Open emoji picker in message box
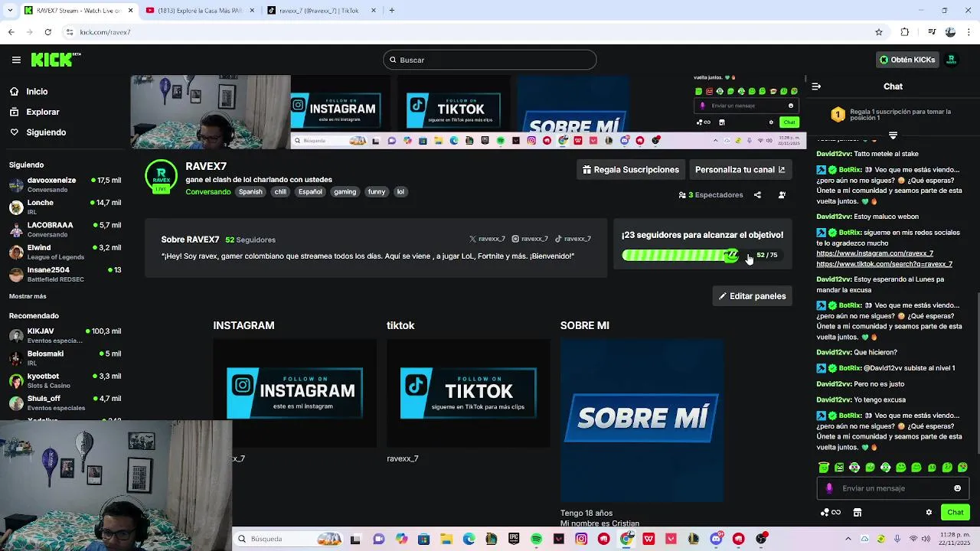 click(x=957, y=488)
